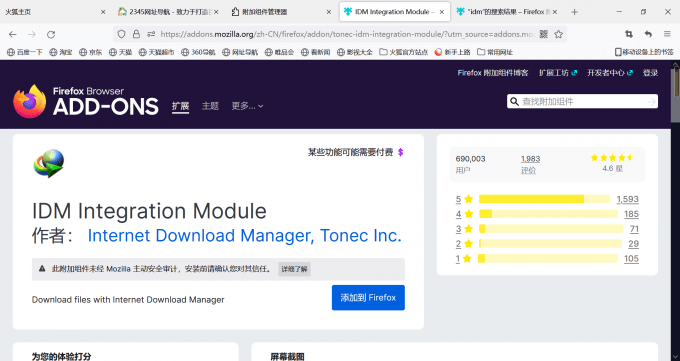Open the 开发者中心 external link
Viewport: 680px width, 361px height.
tap(610, 73)
